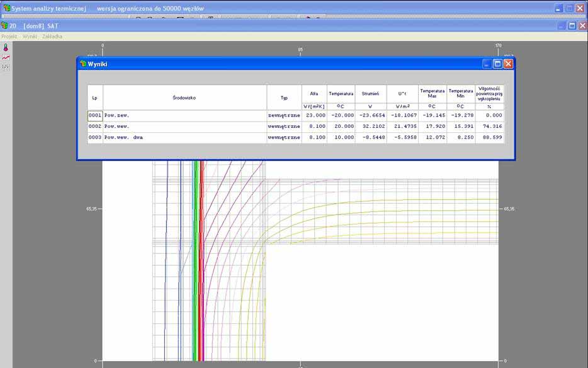Close the 2D [dom8] SAT child window
The height and width of the screenshot is (368, 588).
pyautogui.click(x=582, y=26)
